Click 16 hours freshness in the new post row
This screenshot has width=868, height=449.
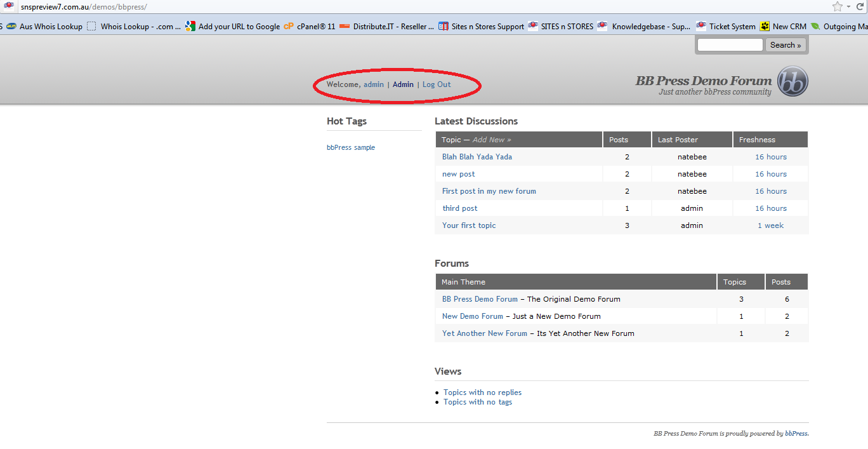(x=771, y=174)
